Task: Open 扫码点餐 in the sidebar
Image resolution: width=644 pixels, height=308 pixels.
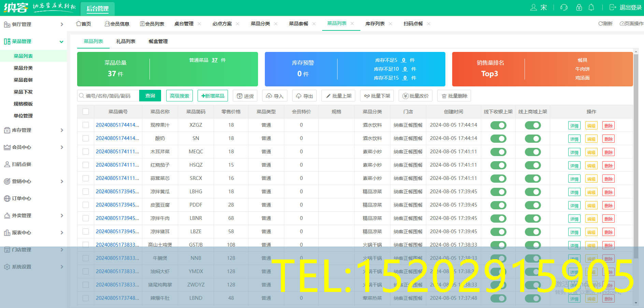Action: (x=22, y=164)
